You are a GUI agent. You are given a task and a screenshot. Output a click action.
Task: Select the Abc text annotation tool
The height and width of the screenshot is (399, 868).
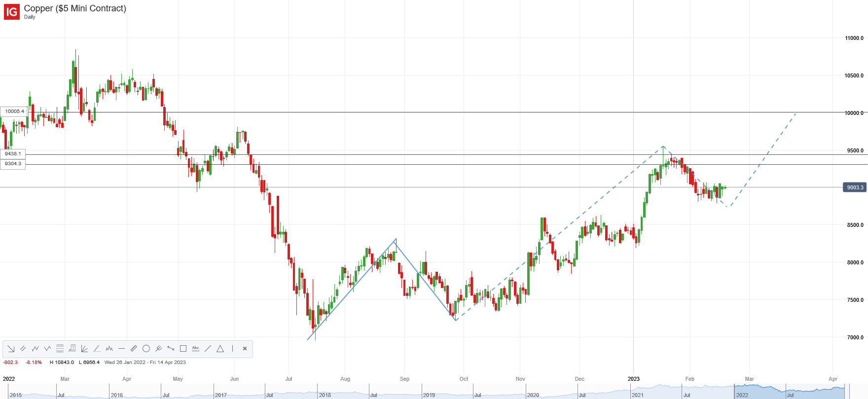[x=196, y=349]
